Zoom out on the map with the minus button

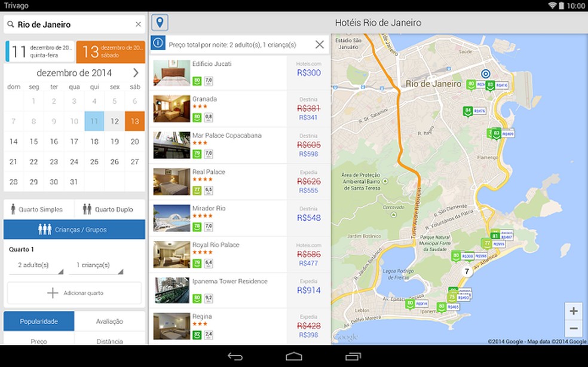pyautogui.click(x=574, y=328)
